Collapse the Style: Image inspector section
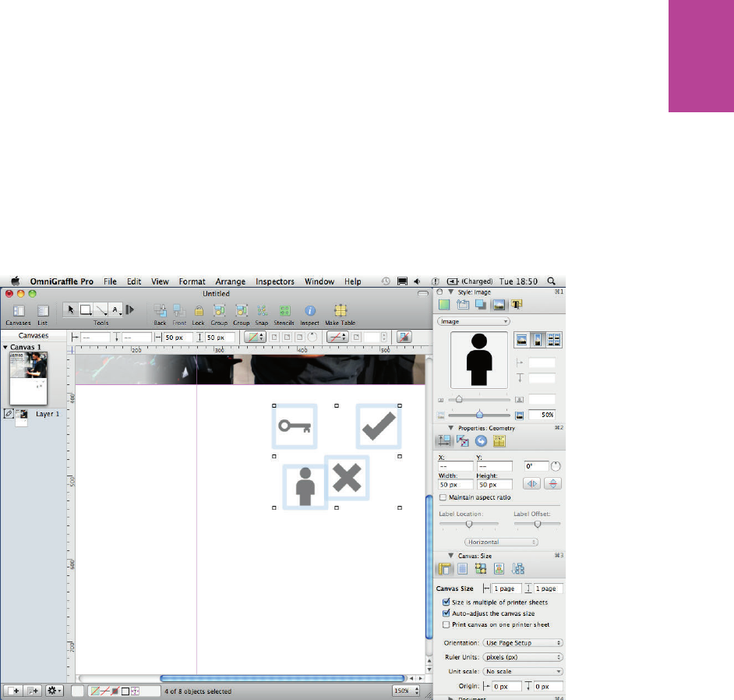This screenshot has height=700, width=734. [451, 292]
